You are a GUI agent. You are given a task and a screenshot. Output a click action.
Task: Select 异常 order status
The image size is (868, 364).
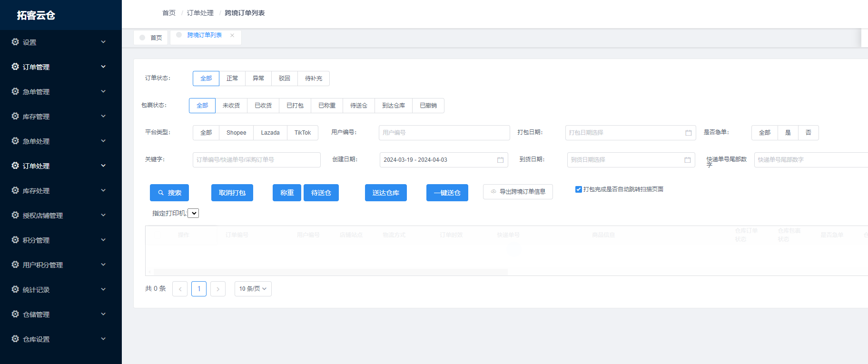(258, 79)
